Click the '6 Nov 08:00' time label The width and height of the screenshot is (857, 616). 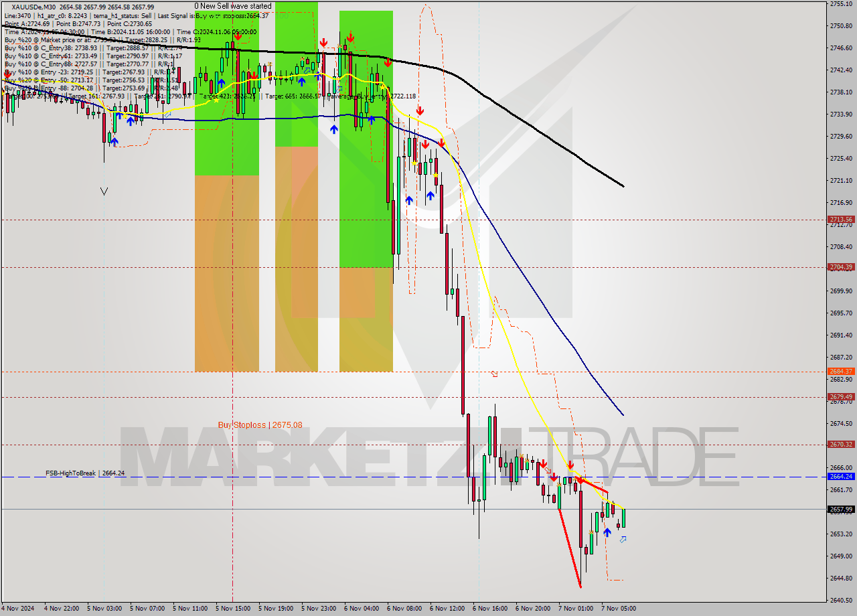(x=404, y=609)
